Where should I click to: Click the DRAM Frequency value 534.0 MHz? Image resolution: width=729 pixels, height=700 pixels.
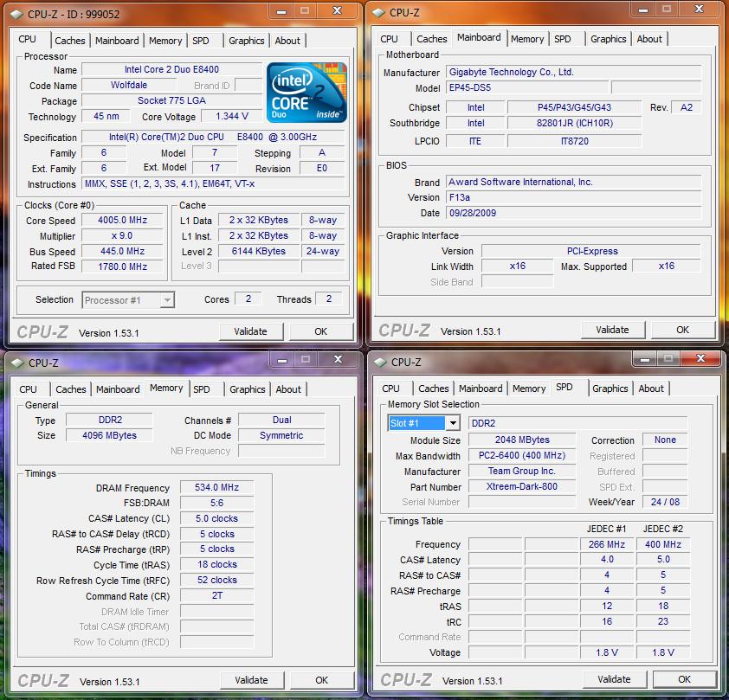pyautogui.click(x=216, y=487)
